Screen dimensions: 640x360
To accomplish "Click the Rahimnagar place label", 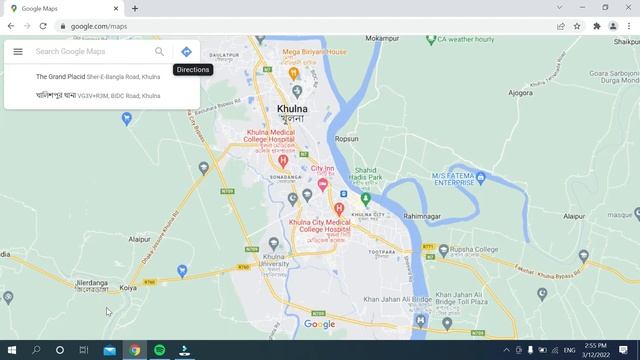I will click(x=422, y=216).
